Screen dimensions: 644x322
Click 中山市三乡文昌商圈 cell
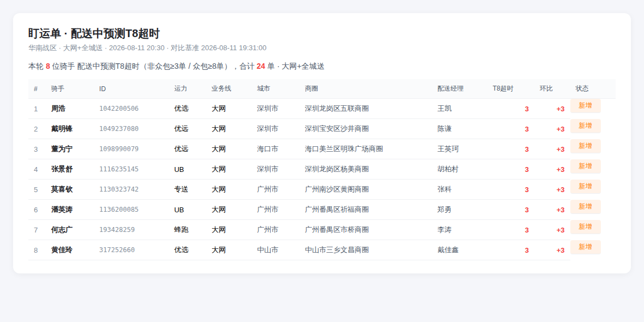pos(337,250)
